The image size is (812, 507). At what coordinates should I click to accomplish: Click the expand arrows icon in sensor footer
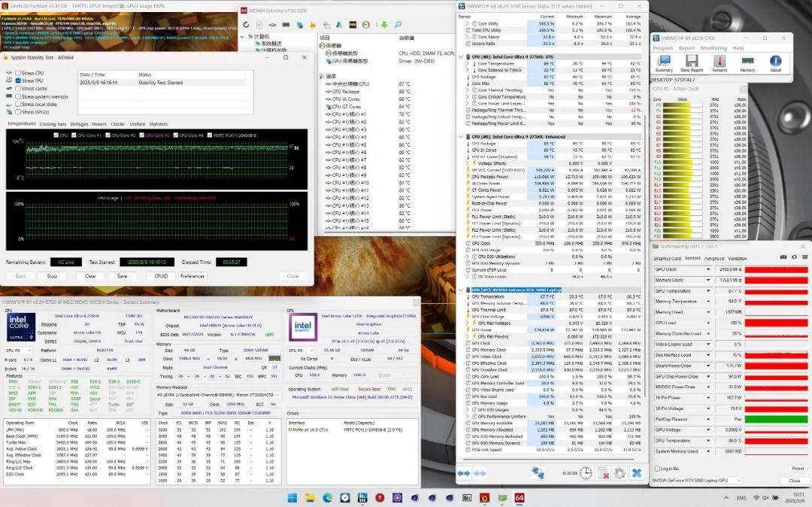click(463, 473)
